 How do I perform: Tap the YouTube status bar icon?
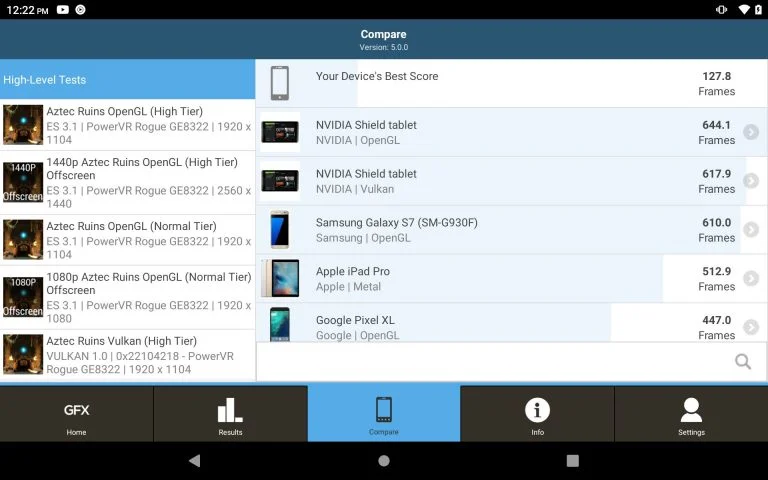[63, 9]
